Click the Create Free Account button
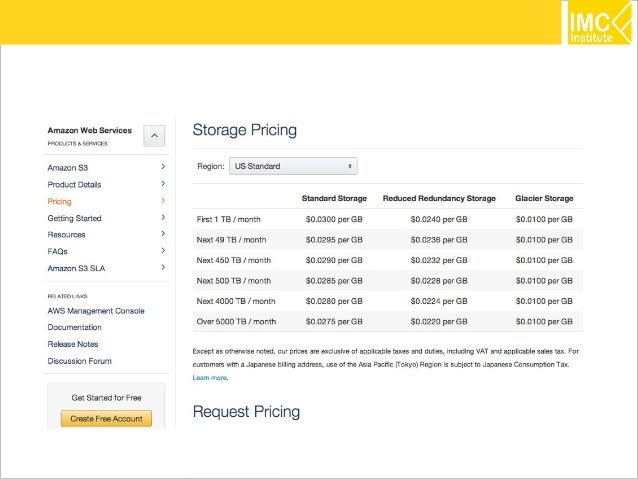 pyautogui.click(x=106, y=418)
